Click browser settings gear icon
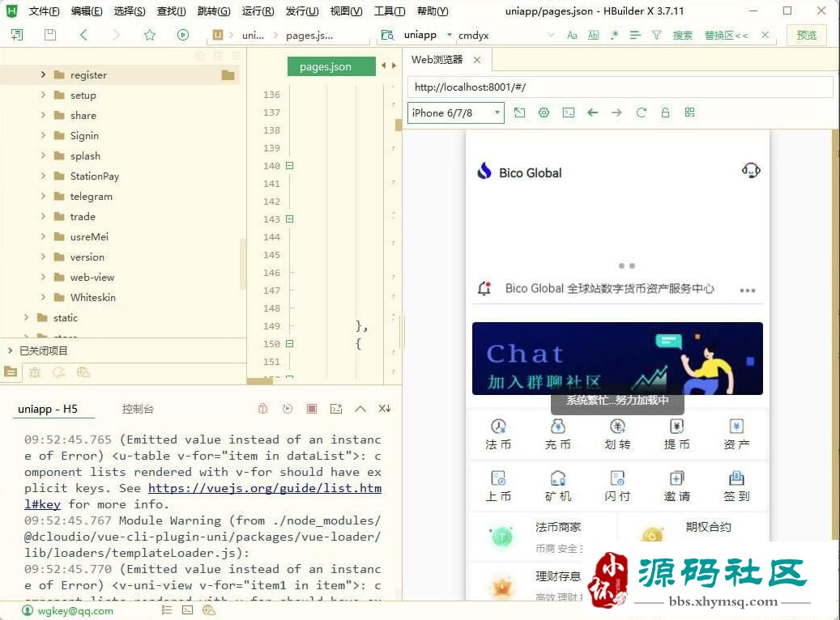Viewport: 840px width, 620px height. (x=544, y=113)
